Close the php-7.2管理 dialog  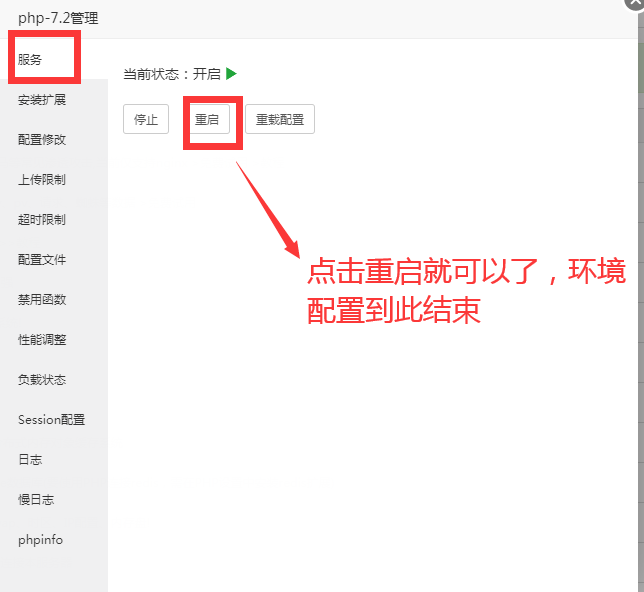(x=635, y=2)
